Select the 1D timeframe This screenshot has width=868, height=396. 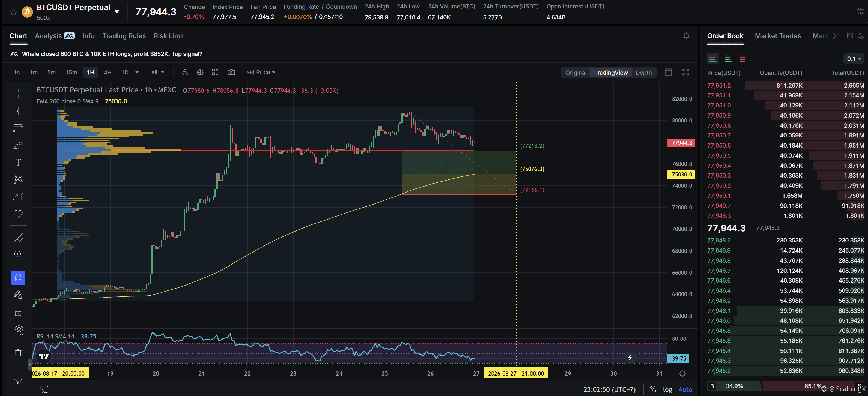[x=125, y=72]
